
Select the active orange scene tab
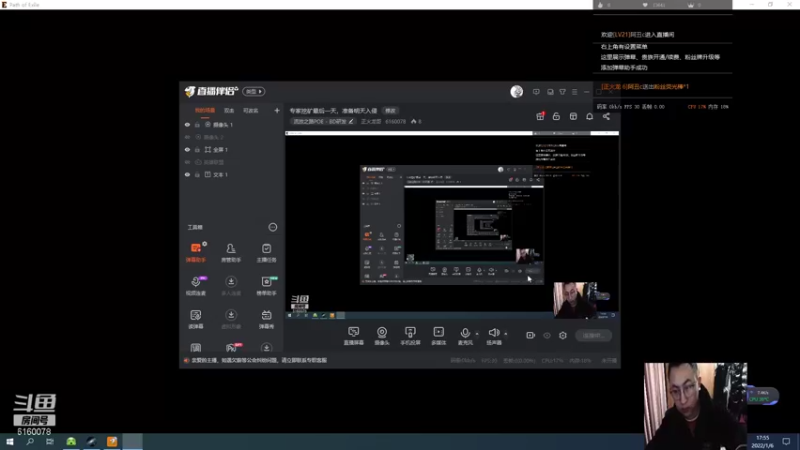(205, 111)
